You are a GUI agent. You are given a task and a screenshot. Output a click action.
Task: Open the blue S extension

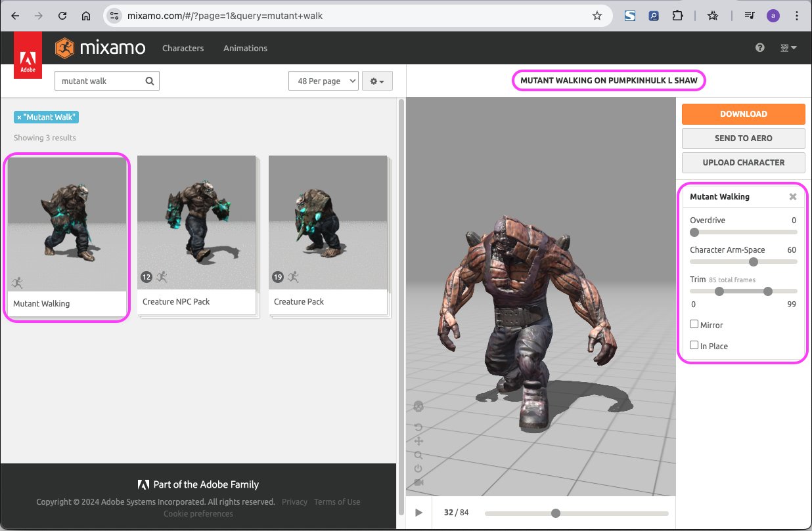pyautogui.click(x=630, y=16)
